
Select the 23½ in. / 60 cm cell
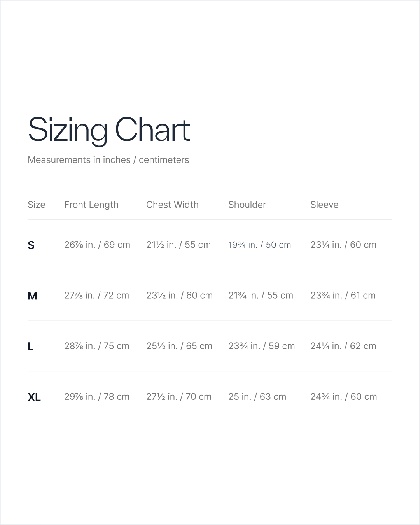pyautogui.click(x=179, y=295)
